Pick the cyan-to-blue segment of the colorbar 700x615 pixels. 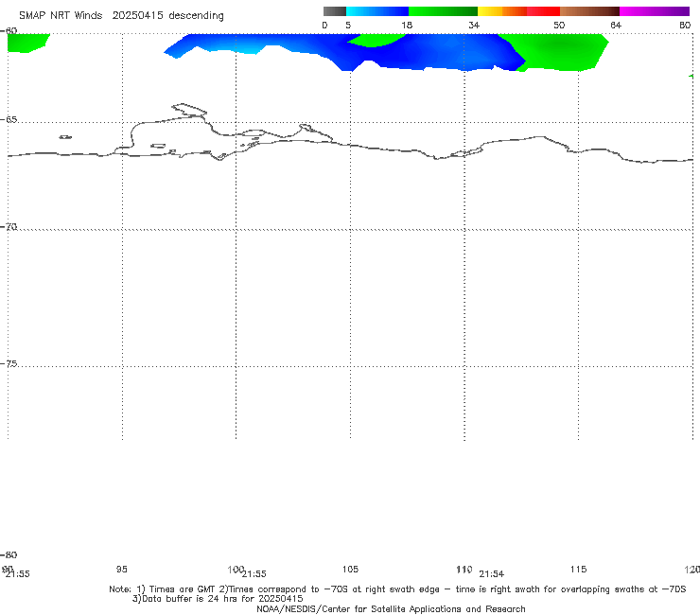coord(377,11)
